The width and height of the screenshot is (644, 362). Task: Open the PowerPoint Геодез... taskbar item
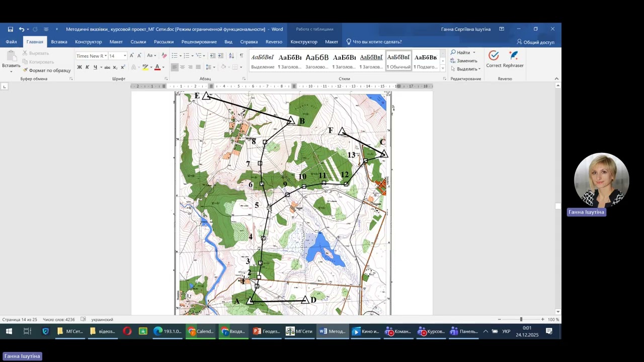point(266,331)
